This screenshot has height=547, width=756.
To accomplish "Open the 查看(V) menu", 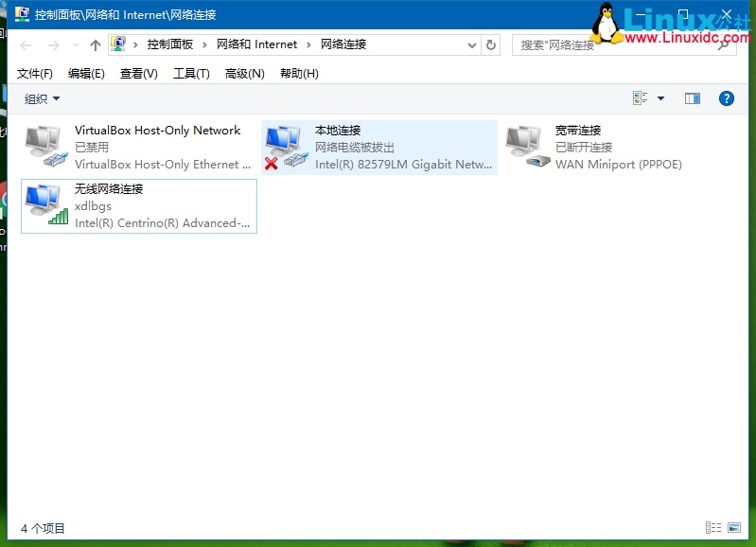I will pos(139,74).
